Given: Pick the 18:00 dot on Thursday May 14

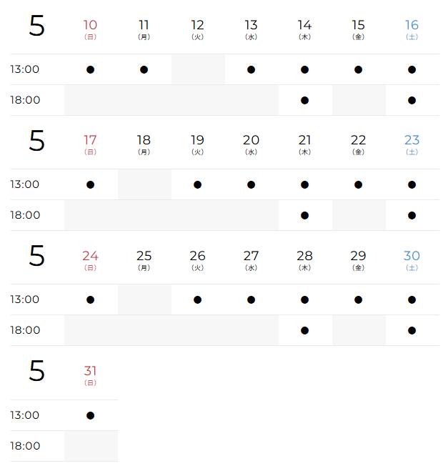Looking at the screenshot, I should pos(304,101).
